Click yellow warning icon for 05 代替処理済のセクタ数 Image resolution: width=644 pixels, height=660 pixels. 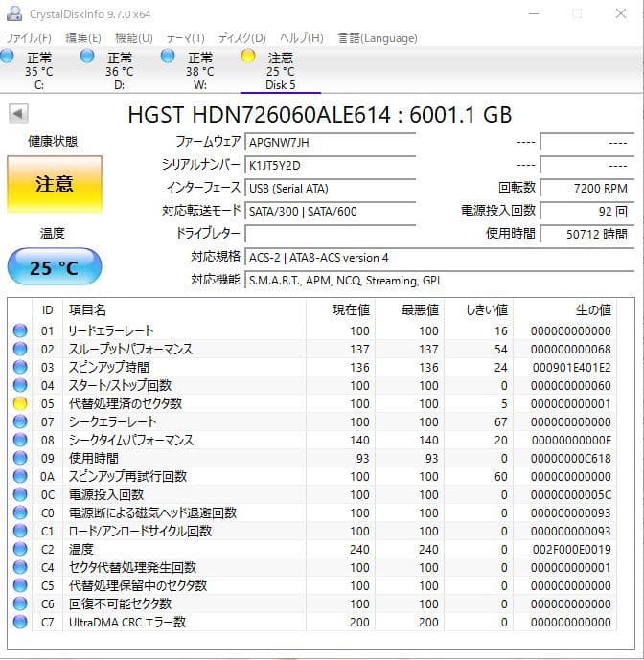[x=20, y=403]
